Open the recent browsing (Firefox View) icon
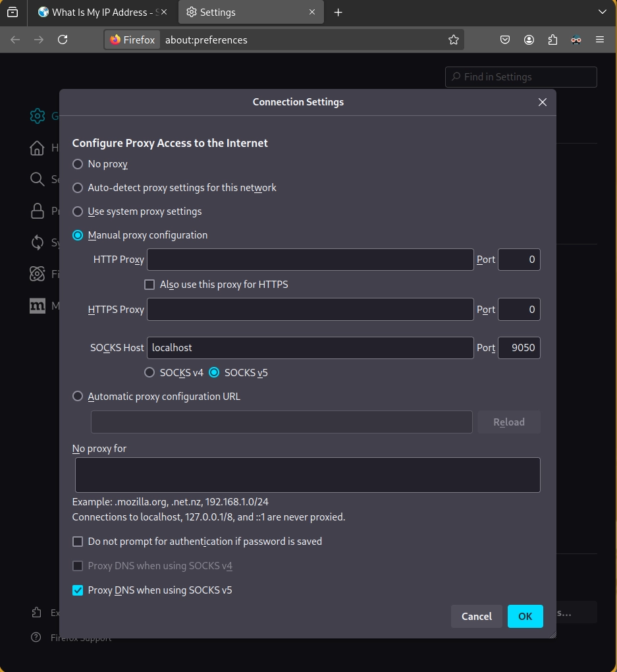The height and width of the screenshot is (672, 617). tap(13, 12)
